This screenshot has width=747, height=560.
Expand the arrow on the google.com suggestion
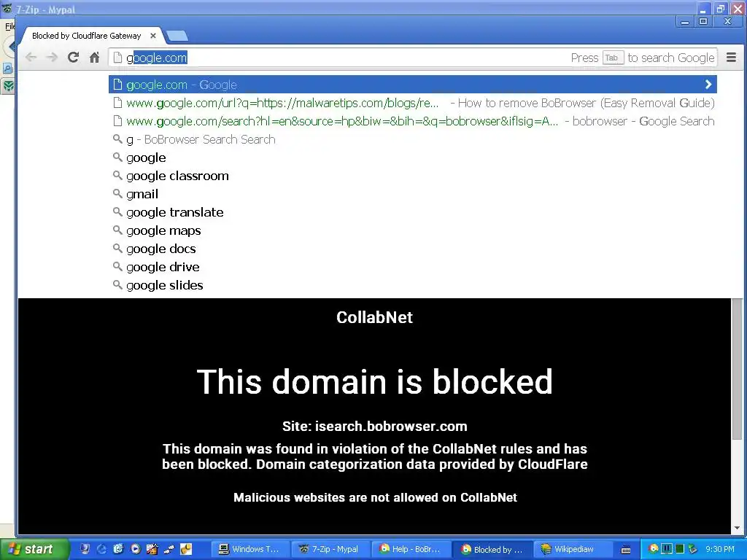[x=708, y=85]
